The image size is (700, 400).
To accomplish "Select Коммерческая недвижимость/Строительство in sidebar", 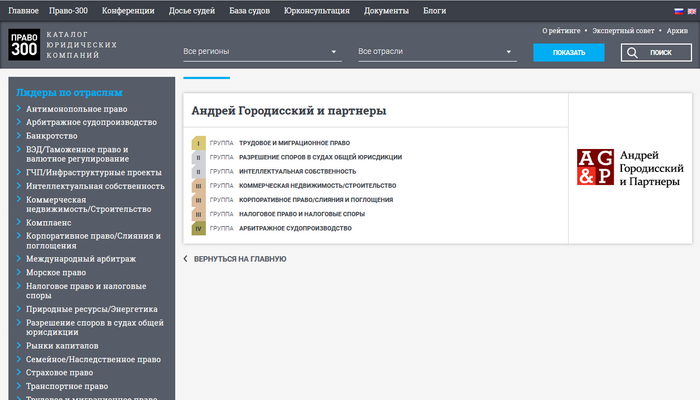I will 88,204.
